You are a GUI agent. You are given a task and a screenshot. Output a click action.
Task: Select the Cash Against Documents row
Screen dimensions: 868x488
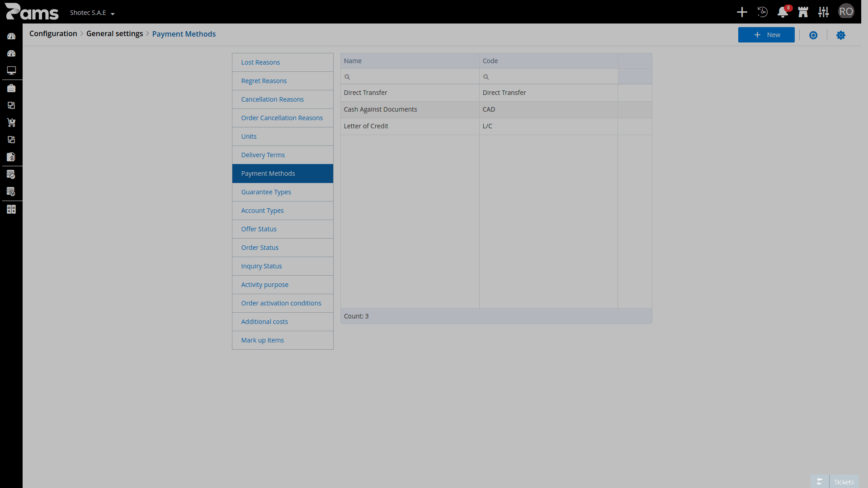coord(496,109)
